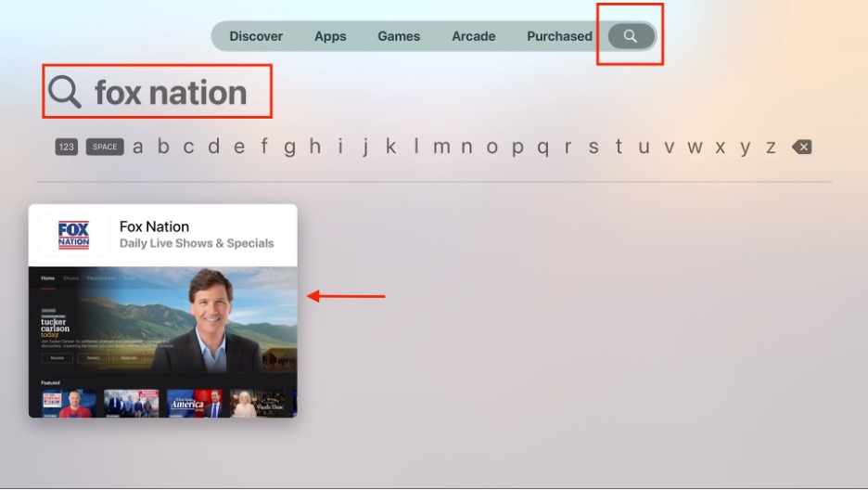Toggle the 123 numeric keyboard key
868x490 pixels.
tap(66, 147)
